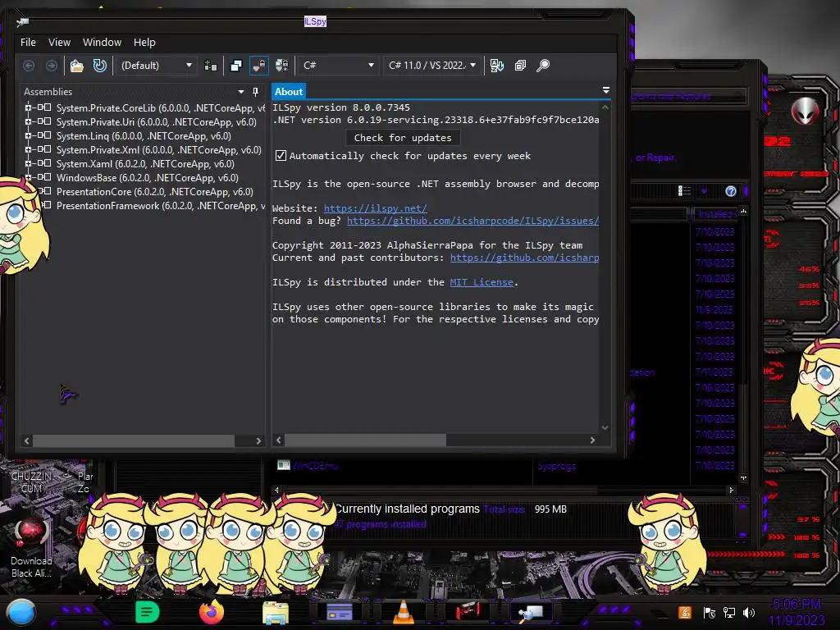Select WindowsBase assembly in the tree

pos(148,178)
